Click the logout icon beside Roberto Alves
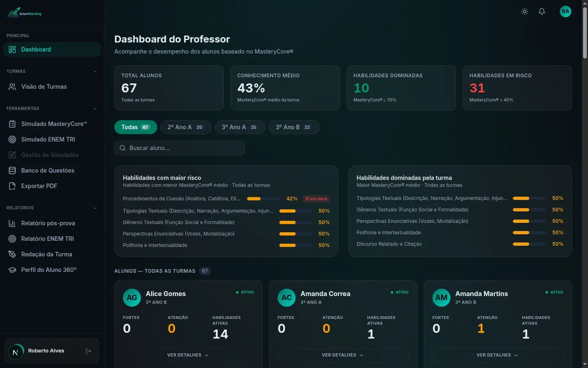Image resolution: width=588 pixels, height=368 pixels. pyautogui.click(x=88, y=351)
